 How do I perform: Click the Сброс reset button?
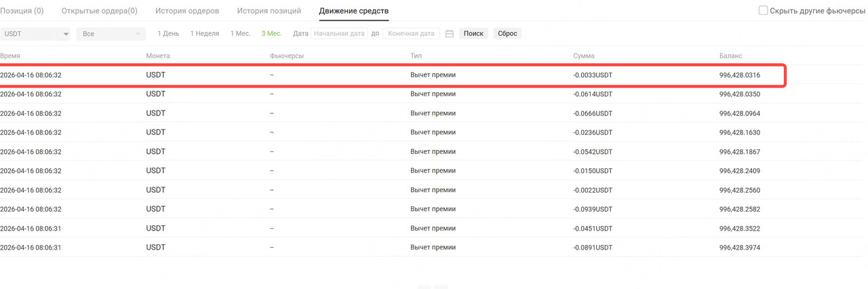(x=507, y=33)
